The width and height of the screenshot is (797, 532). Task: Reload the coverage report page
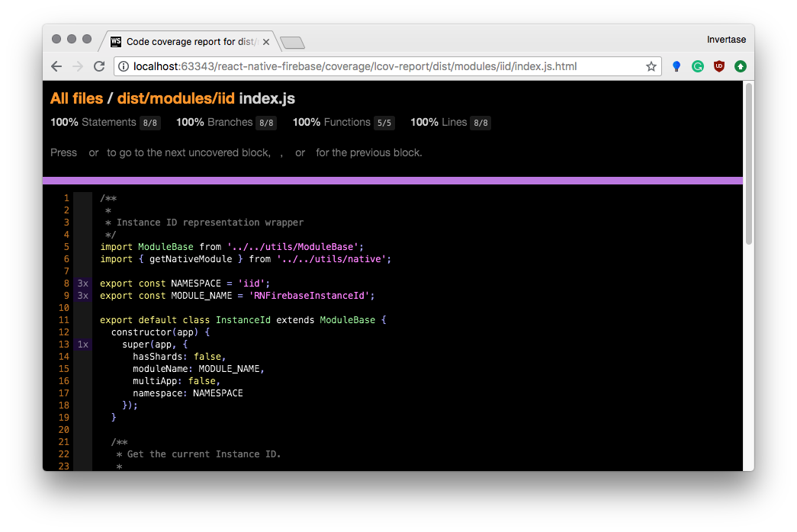click(x=99, y=66)
